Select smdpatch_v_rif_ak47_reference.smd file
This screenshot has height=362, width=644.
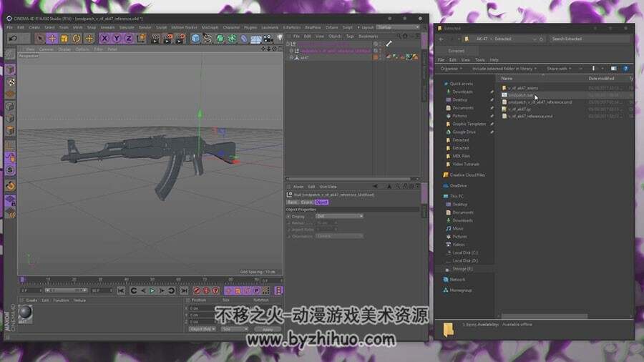(x=540, y=102)
